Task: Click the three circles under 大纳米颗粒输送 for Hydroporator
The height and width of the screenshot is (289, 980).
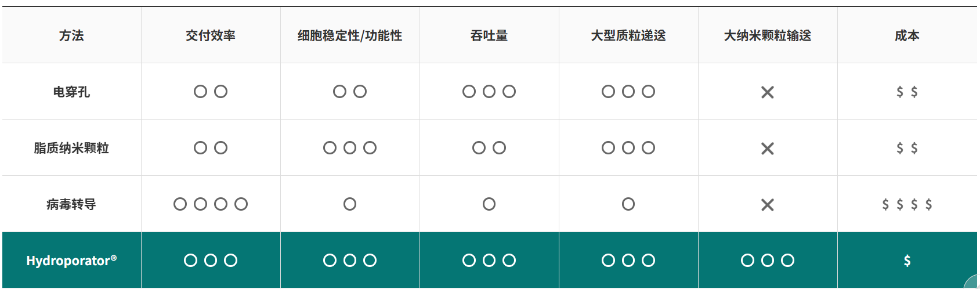Action: [x=768, y=261]
